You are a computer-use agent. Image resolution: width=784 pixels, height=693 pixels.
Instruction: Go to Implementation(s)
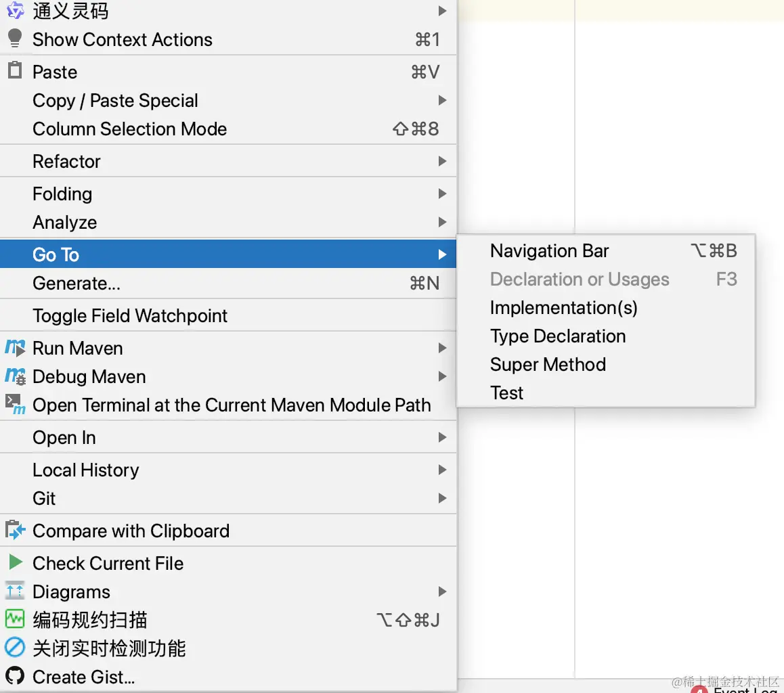[605, 308]
